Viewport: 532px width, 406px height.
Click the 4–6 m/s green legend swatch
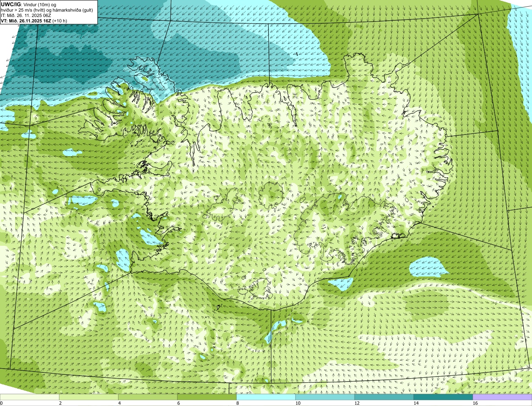pos(148,397)
